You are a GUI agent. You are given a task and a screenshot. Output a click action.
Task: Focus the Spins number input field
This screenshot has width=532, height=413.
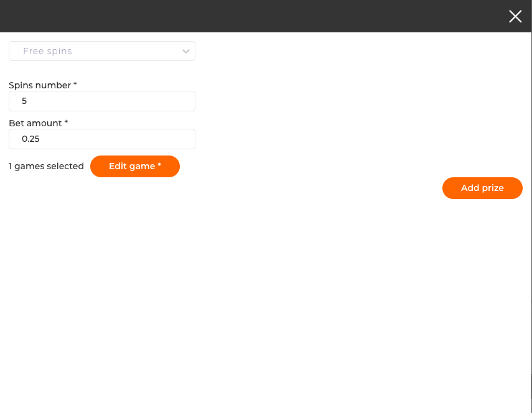(x=102, y=101)
